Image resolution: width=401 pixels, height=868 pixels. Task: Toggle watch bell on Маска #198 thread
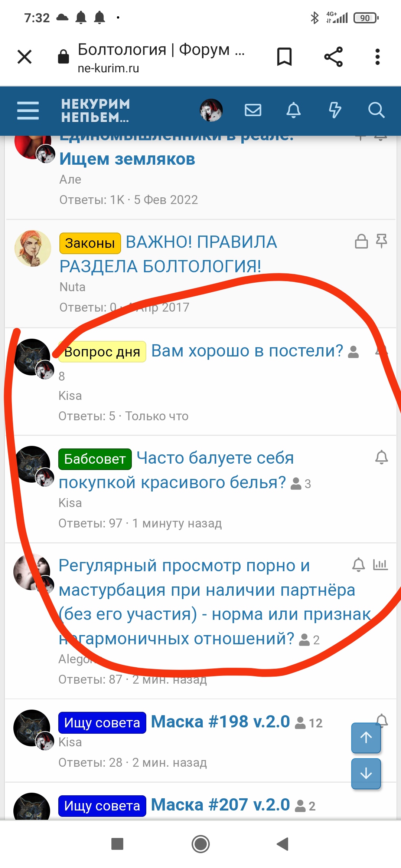pyautogui.click(x=382, y=720)
